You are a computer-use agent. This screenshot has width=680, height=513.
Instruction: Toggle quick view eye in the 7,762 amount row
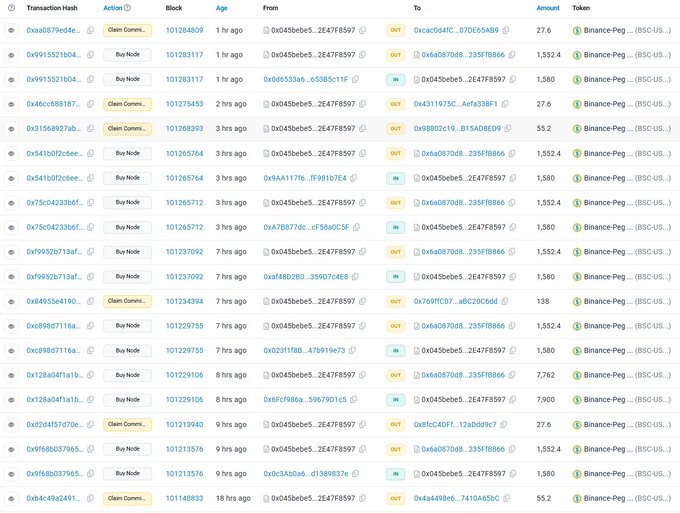coord(11,375)
